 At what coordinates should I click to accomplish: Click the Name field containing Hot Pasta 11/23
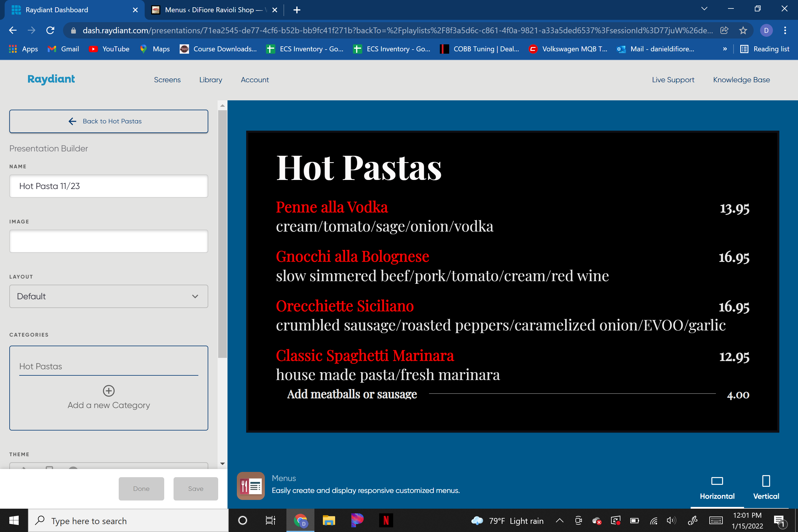(x=108, y=186)
